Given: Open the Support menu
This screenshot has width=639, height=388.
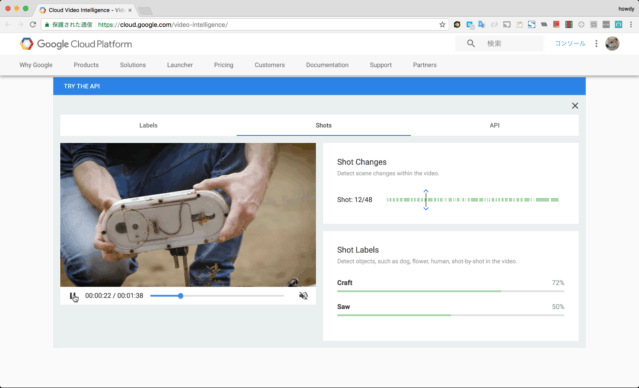Looking at the screenshot, I should (x=381, y=65).
